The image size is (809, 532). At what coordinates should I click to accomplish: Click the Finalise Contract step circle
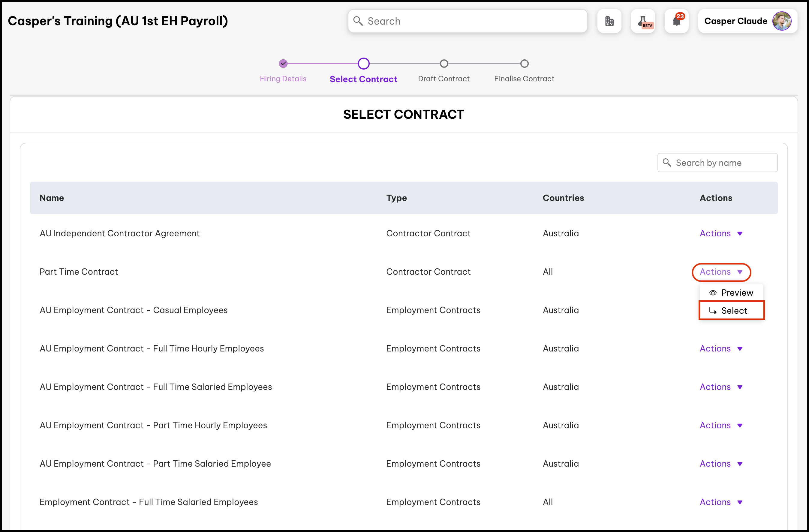coord(524,64)
